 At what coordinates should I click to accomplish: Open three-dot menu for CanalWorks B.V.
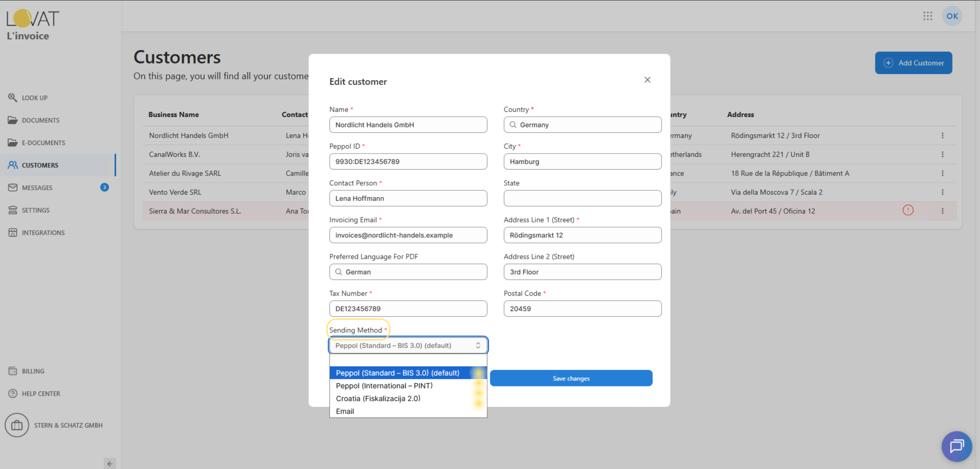coord(942,154)
